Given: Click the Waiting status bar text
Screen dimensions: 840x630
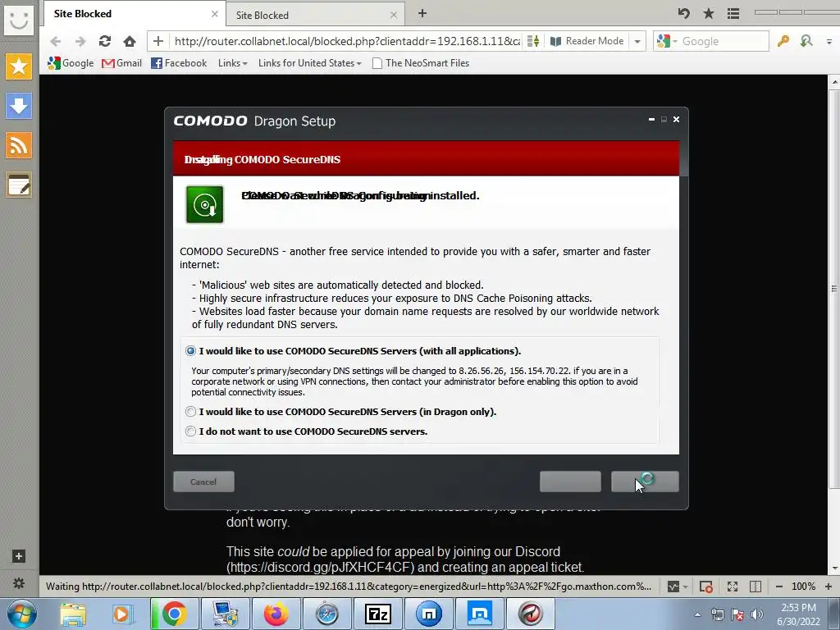Looking at the screenshot, I should [x=348, y=587].
